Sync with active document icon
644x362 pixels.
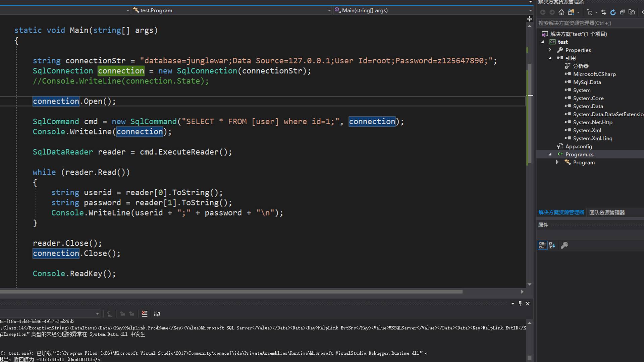point(604,12)
